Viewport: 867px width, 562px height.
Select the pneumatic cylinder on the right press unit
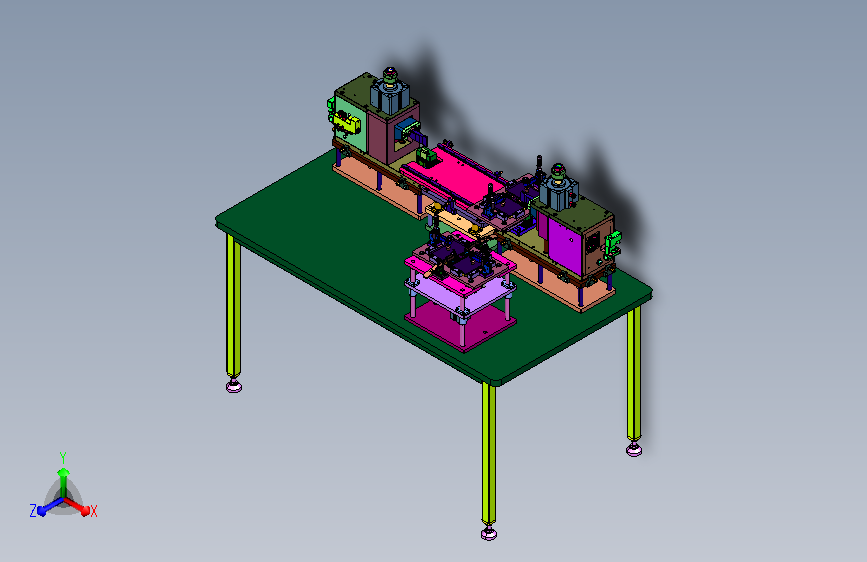[559, 189]
